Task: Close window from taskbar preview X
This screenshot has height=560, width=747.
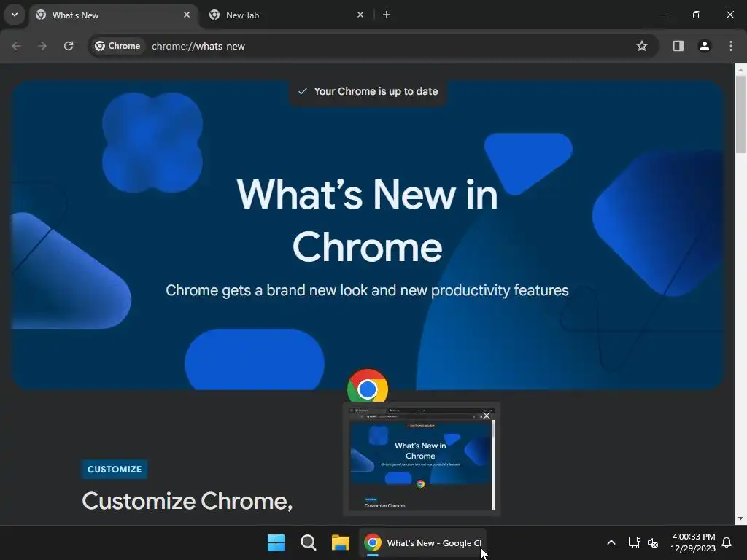Action: [x=487, y=416]
